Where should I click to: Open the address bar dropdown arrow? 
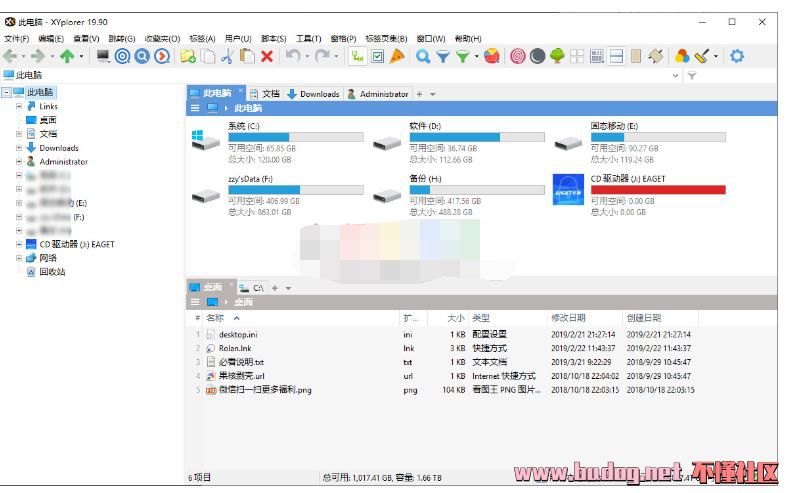(x=675, y=75)
